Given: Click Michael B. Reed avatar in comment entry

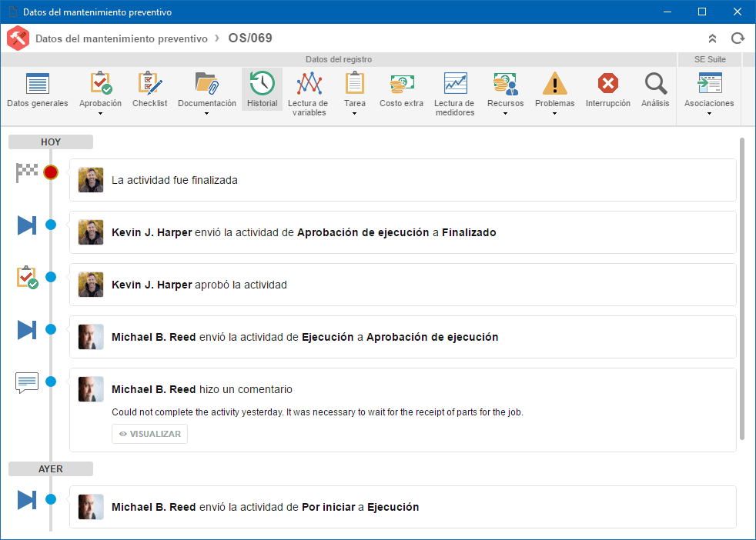Looking at the screenshot, I should (x=91, y=389).
